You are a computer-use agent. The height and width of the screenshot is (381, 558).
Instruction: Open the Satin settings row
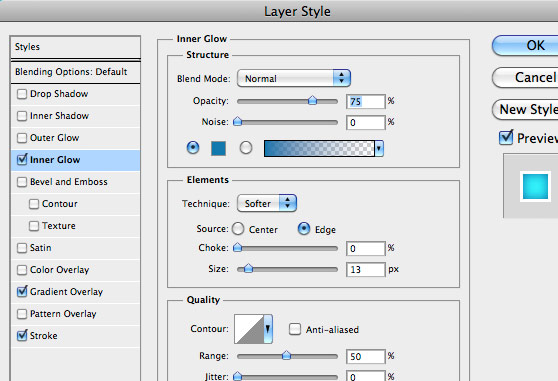75,248
